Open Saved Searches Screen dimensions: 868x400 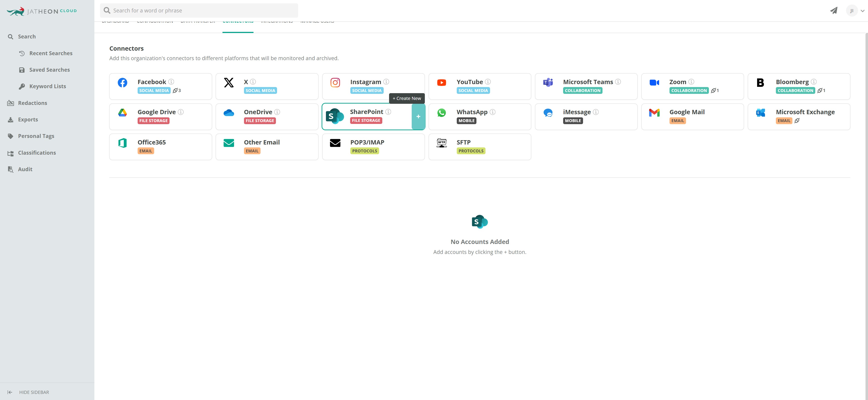pyautogui.click(x=50, y=70)
